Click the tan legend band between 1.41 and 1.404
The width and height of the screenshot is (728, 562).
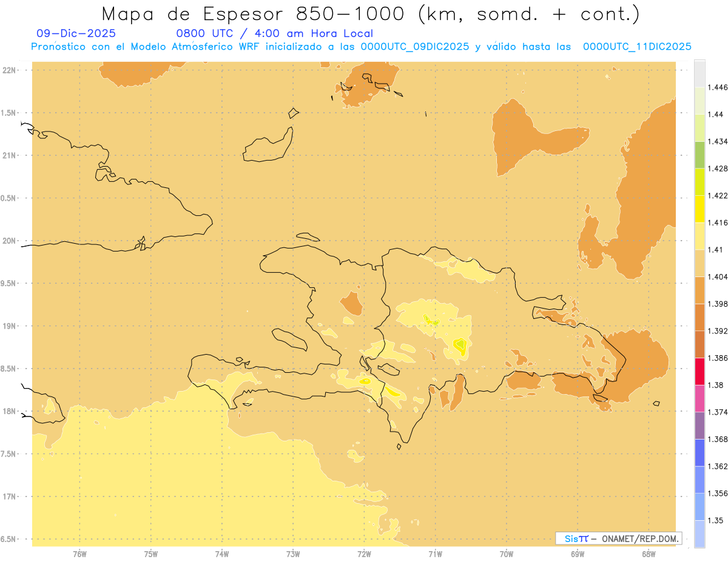pyautogui.click(x=699, y=263)
